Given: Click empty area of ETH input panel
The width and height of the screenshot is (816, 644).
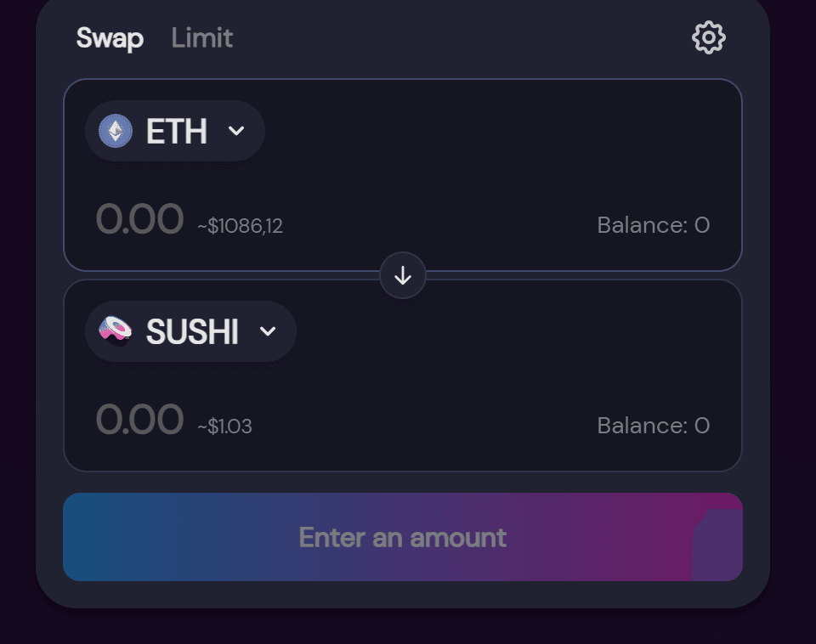Looking at the screenshot, I should tap(495, 156).
